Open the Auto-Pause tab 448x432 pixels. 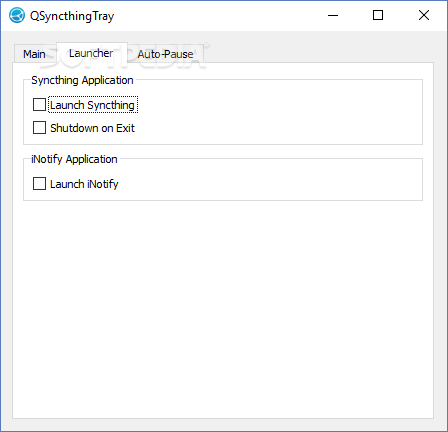pos(165,54)
